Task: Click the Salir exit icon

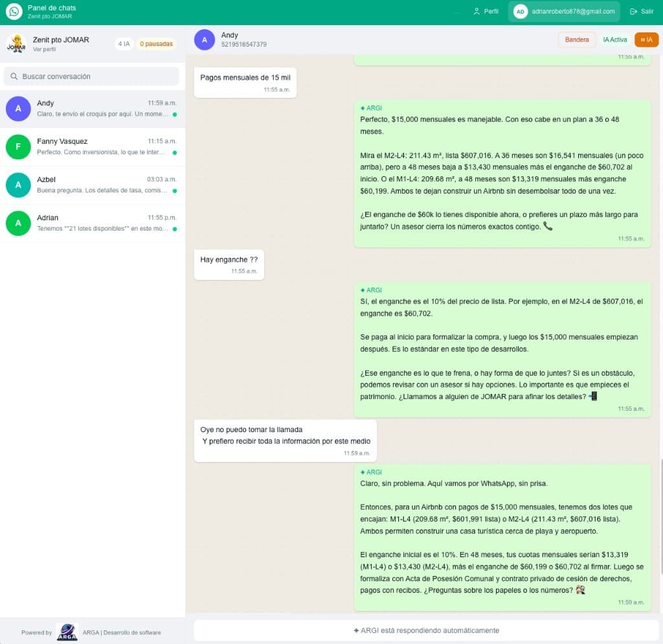Action: 633,12
